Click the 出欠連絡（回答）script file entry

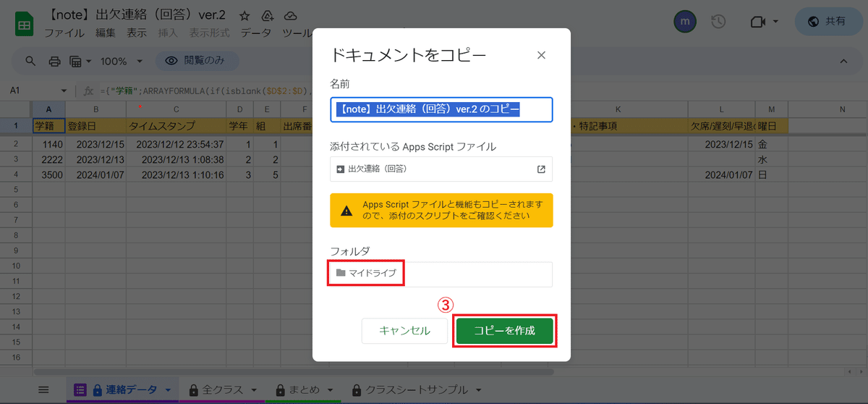tap(441, 169)
